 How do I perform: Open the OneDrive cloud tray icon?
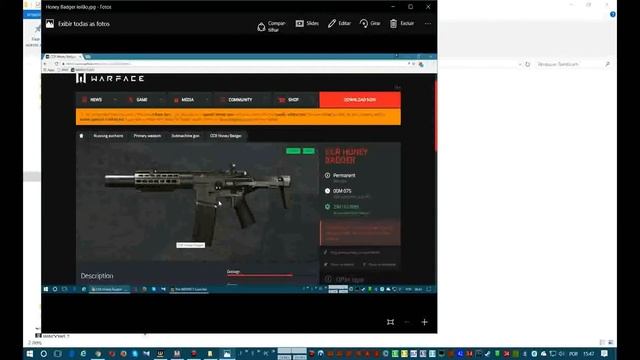(544, 354)
